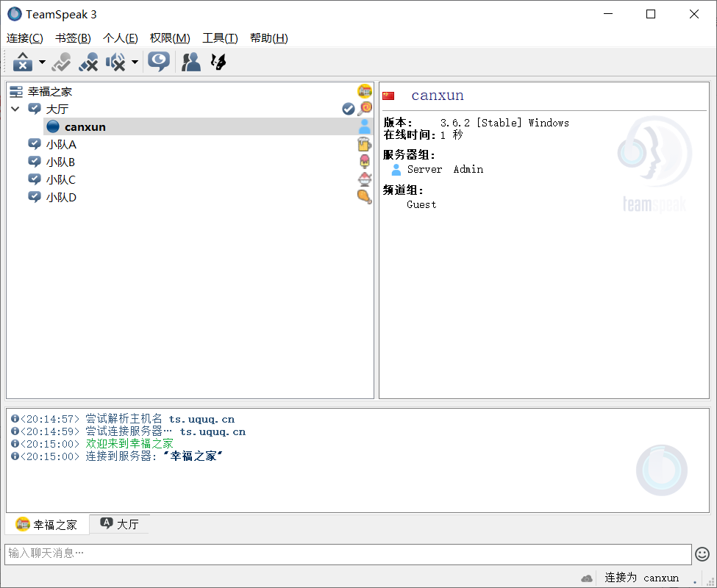The image size is (717, 588).
Task: Open the 工具(T) menu
Action: (220, 38)
